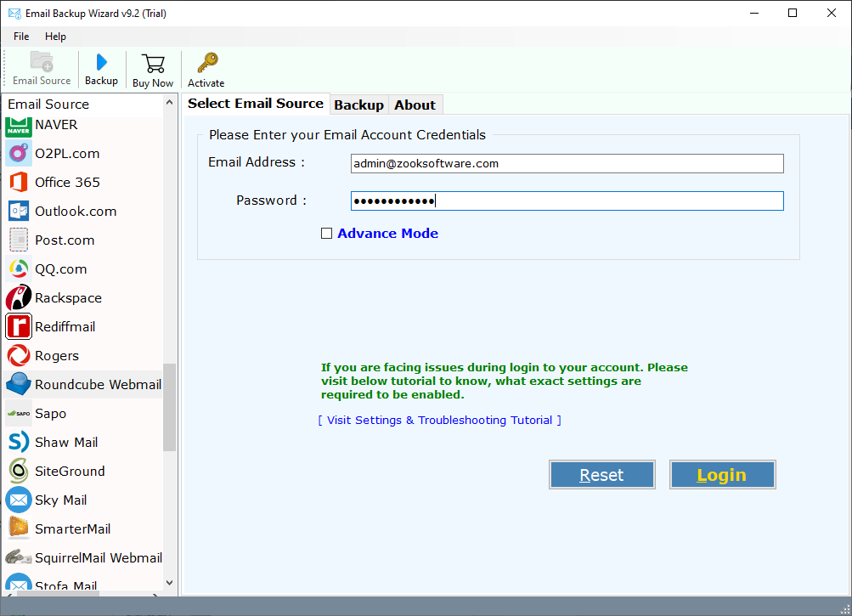
Task: Click the source list scroll up arrow
Action: pos(170,102)
